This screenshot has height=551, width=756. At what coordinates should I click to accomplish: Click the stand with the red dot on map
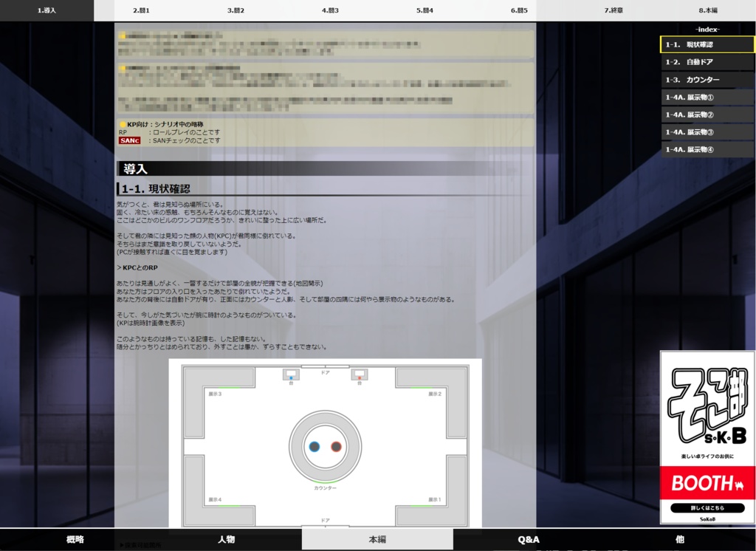(x=360, y=374)
